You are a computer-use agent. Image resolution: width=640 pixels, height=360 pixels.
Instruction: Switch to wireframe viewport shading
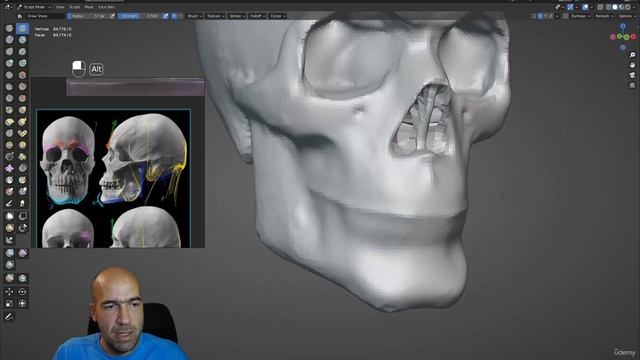[x=609, y=7]
